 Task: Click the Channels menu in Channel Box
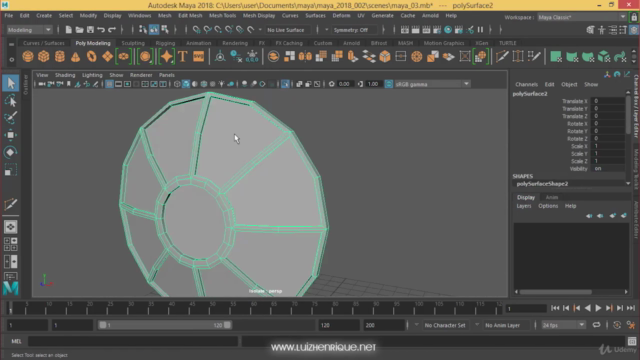(527, 84)
